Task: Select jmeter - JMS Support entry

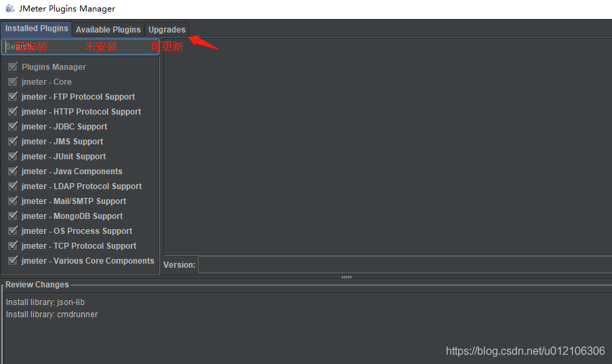Action: (x=62, y=142)
